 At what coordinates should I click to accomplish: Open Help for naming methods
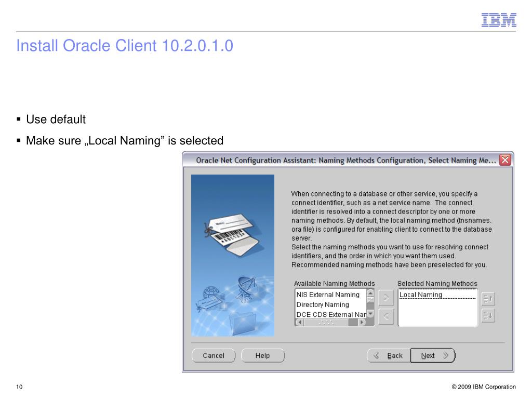(262, 355)
